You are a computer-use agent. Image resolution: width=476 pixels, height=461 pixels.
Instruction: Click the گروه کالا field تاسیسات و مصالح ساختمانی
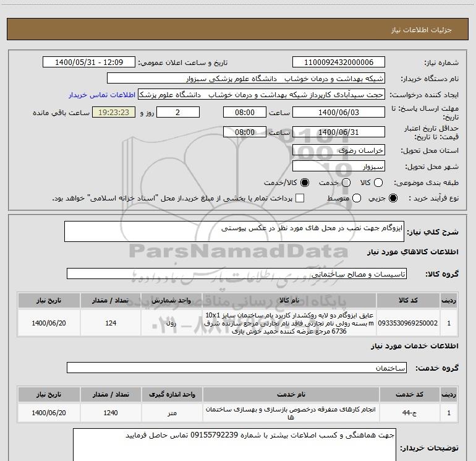point(237,274)
